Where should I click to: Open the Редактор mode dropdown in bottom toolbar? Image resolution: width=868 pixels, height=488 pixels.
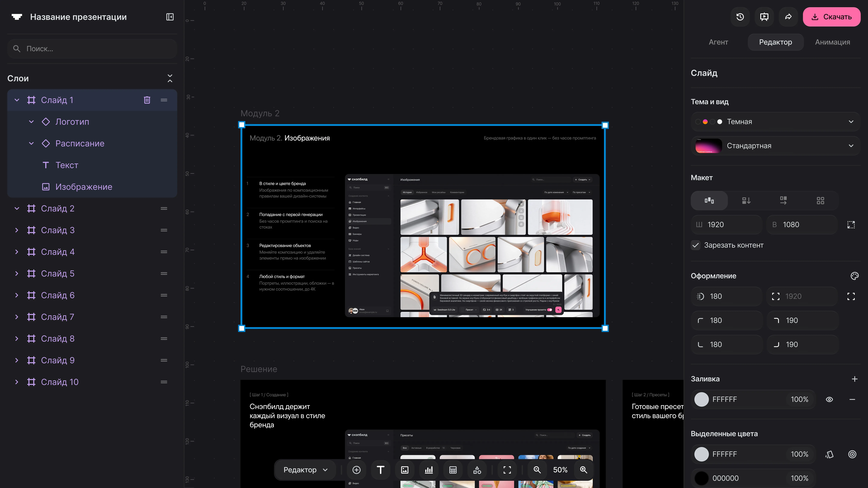click(x=305, y=470)
